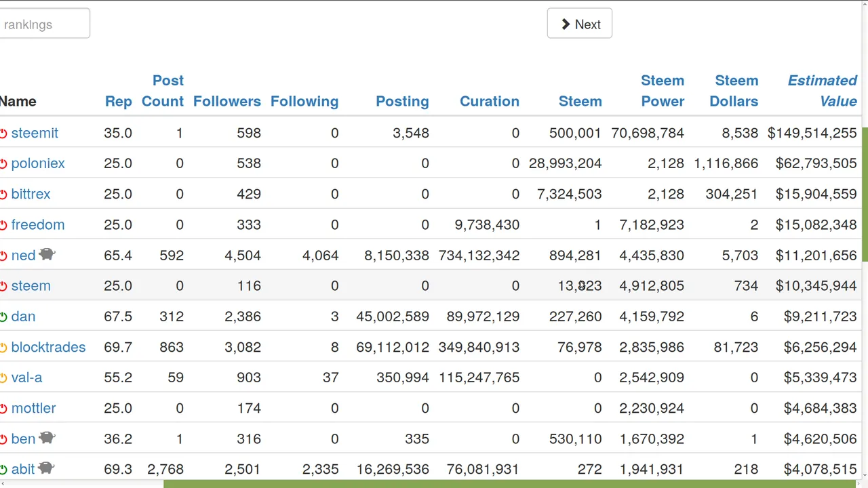Click the power status icon beside bittrex
Viewport: 868px width, 488px height.
[3, 195]
